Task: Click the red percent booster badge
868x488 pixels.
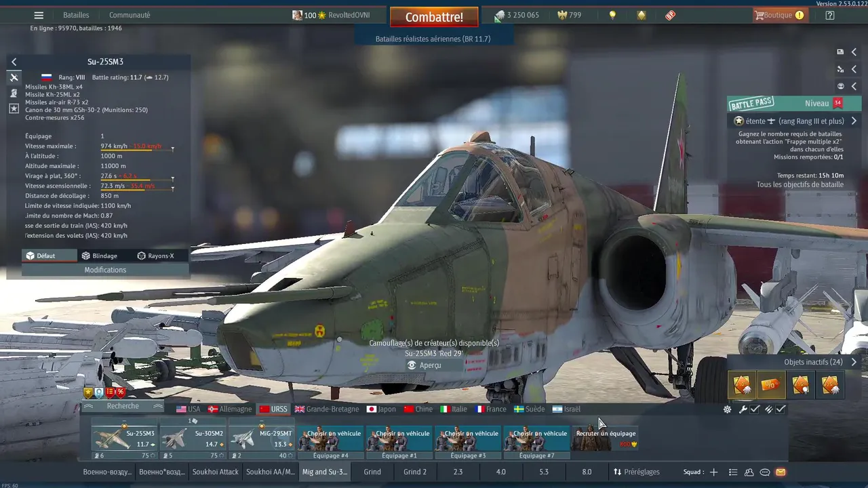Action: pos(121,392)
